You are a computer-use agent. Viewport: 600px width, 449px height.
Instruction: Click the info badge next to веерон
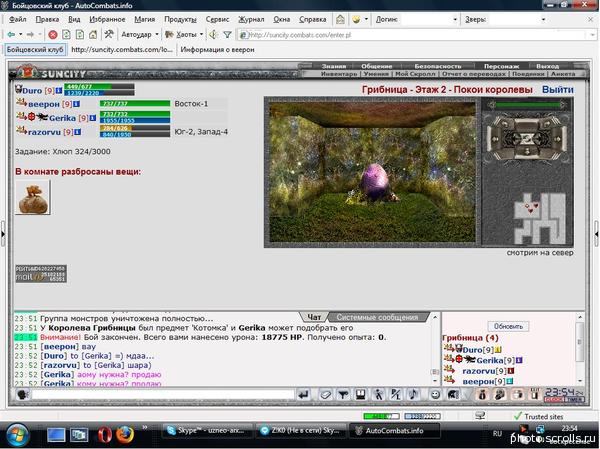click(77, 104)
